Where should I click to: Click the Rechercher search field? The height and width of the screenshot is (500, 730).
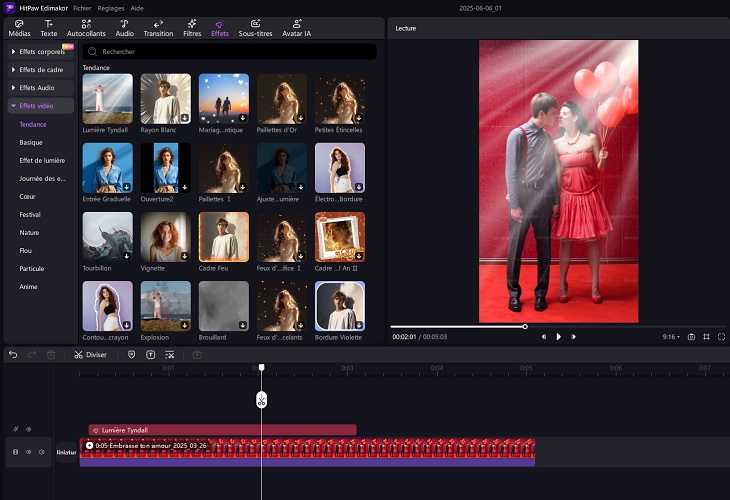pos(230,51)
